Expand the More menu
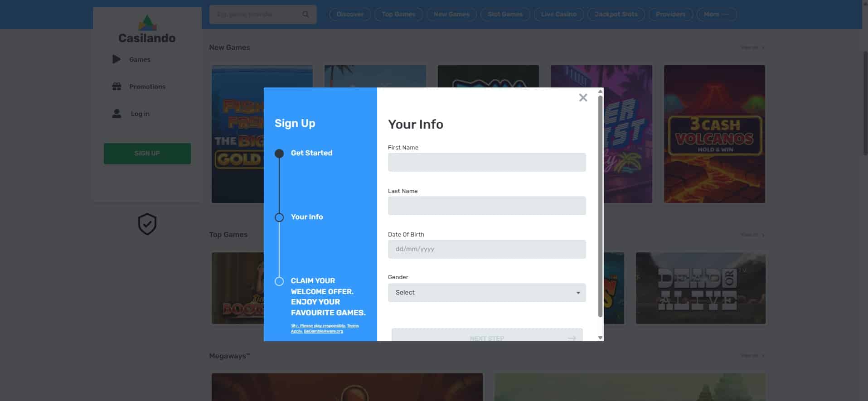Screen dimensions: 868x401 tap(717, 14)
